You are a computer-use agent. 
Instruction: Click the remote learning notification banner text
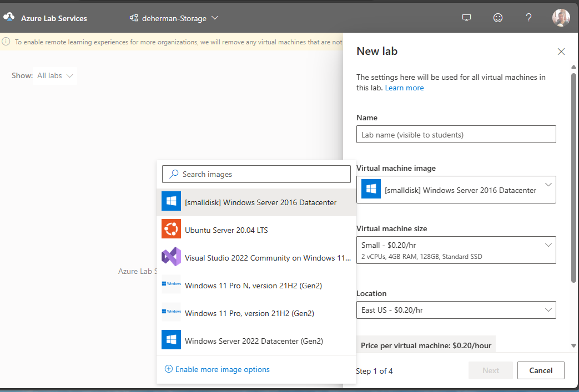click(x=178, y=42)
